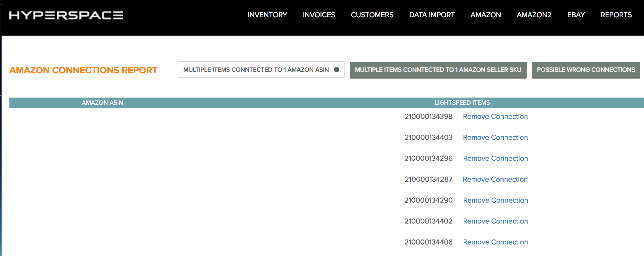
Task: Remove connection for item 210000134398
Action: 495,116
